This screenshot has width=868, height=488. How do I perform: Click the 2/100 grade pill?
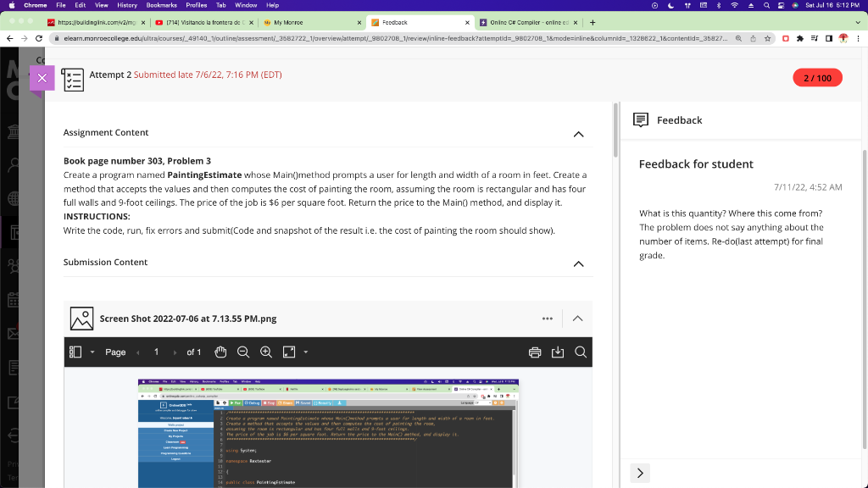coord(817,76)
